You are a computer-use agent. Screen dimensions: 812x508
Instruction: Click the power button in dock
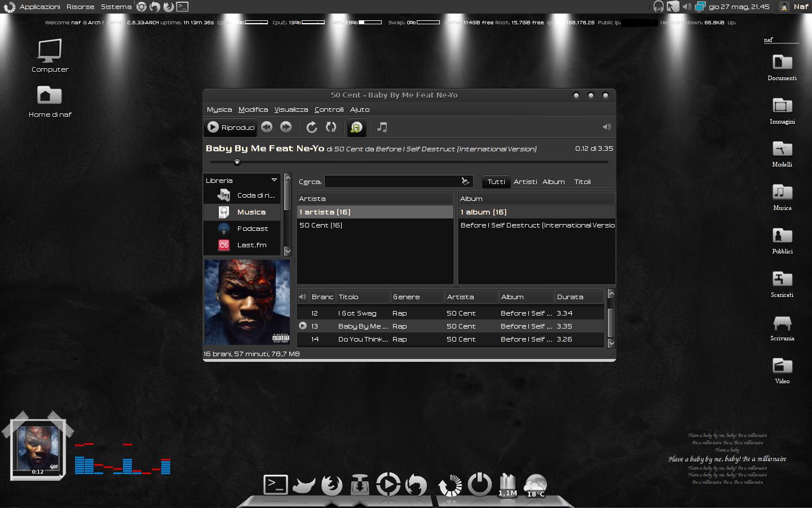479,484
